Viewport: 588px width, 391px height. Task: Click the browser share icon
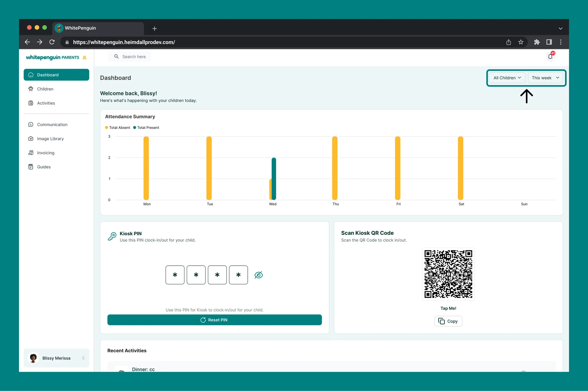pyautogui.click(x=508, y=42)
